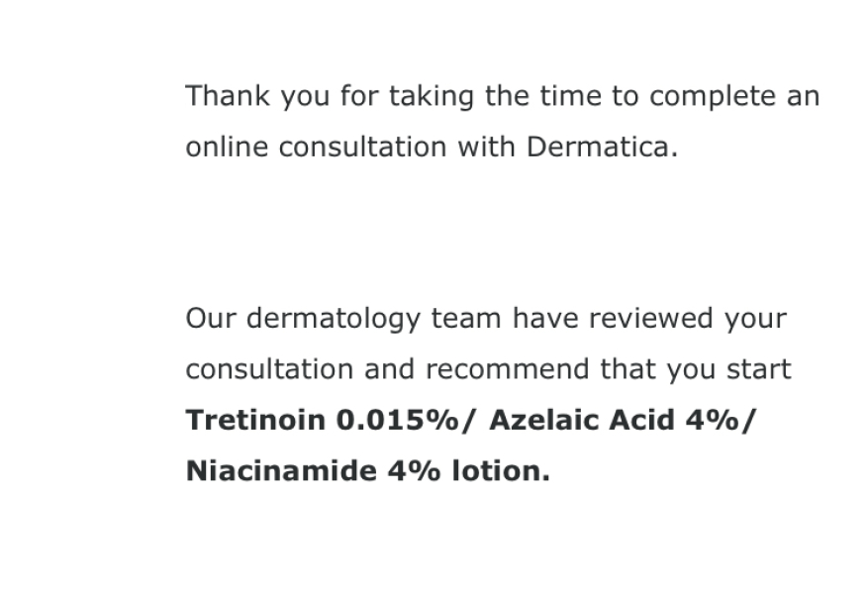Click "4%" right after Niacinamide
The image size is (868, 594).
411,470
